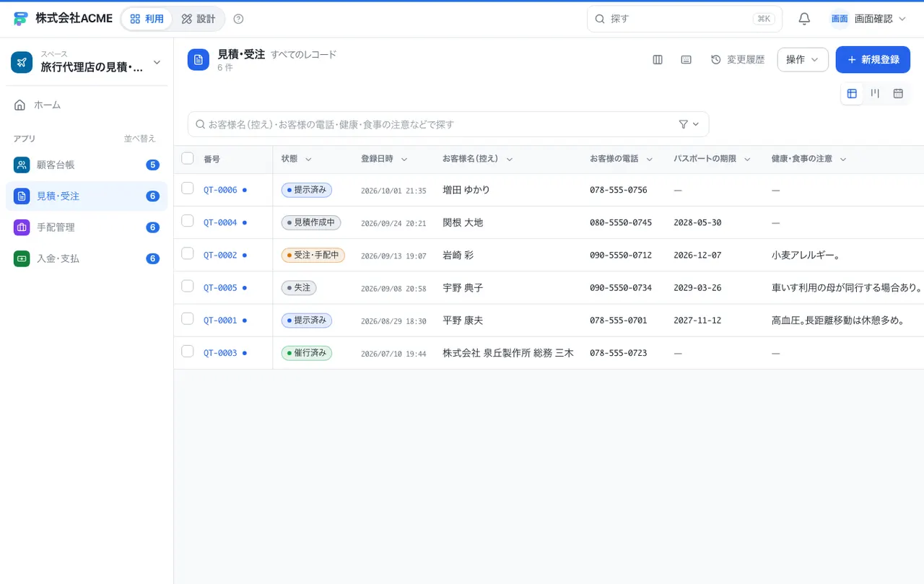Check the box for row QT-0004

click(x=188, y=221)
